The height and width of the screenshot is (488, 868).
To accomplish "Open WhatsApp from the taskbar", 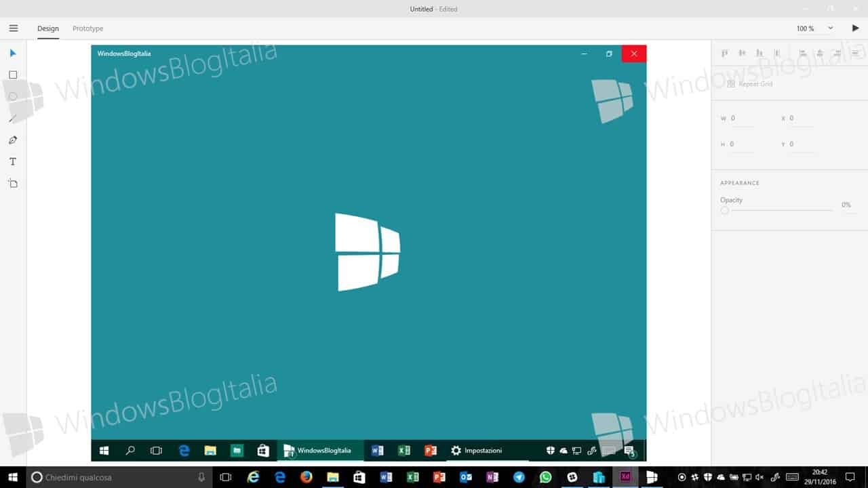I will [546, 477].
